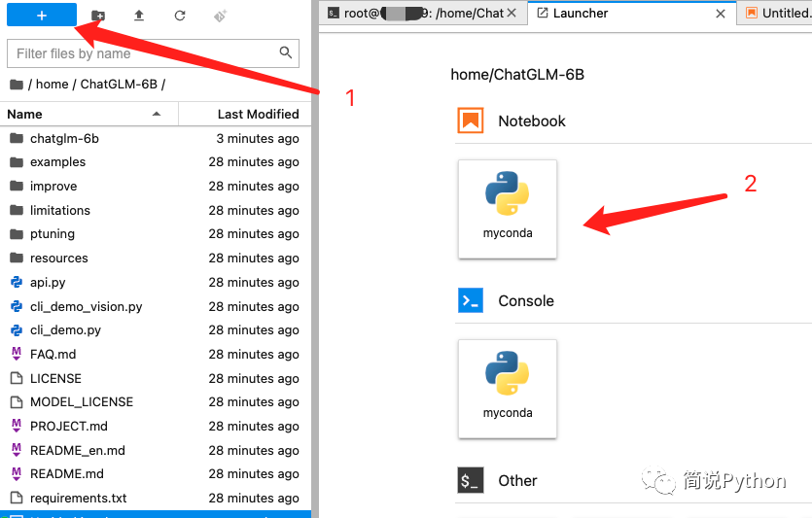Image resolution: width=812 pixels, height=518 pixels.
Task: Open the ptuning folder
Action: pos(53,234)
